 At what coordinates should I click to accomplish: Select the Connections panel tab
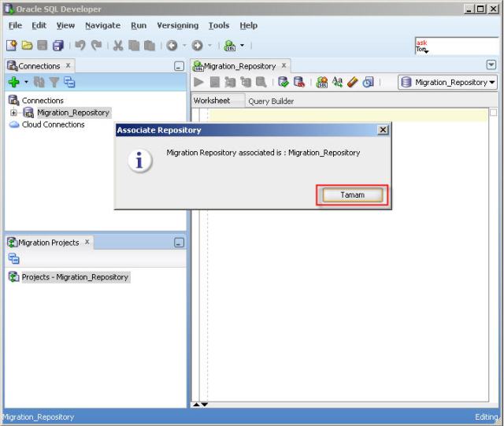tap(39, 66)
